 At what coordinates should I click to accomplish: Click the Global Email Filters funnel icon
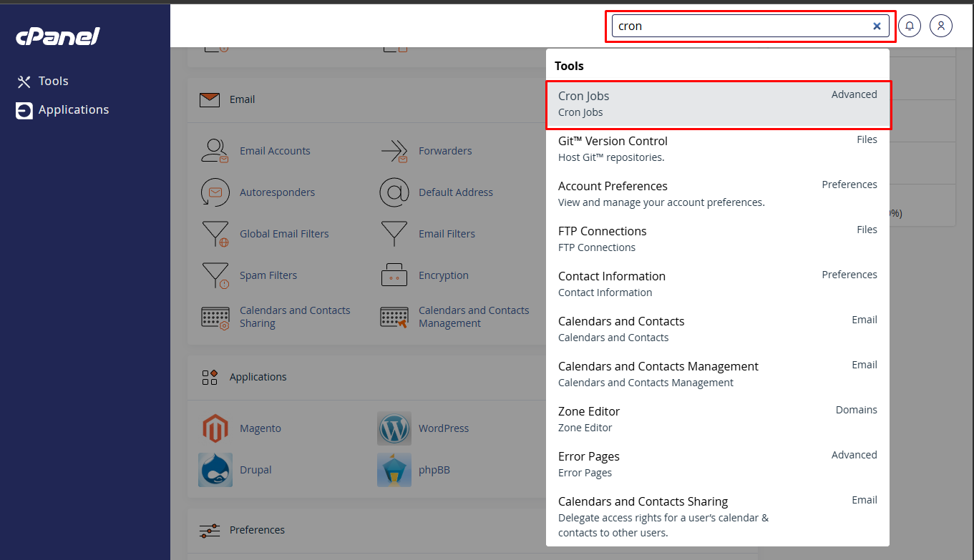[x=215, y=234]
